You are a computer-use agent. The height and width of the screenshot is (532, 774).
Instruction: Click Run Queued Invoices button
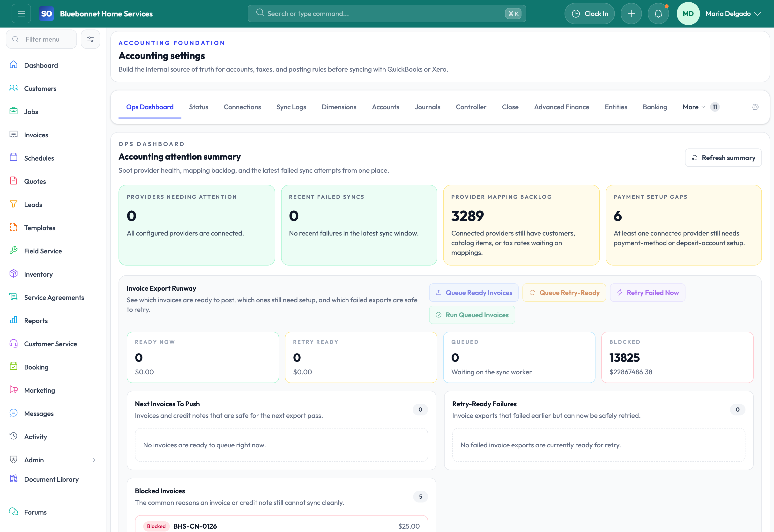pyautogui.click(x=472, y=315)
